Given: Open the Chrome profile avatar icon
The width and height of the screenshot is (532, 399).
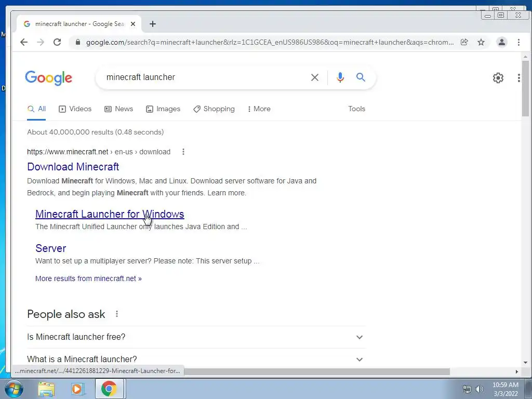Looking at the screenshot, I should (502, 42).
